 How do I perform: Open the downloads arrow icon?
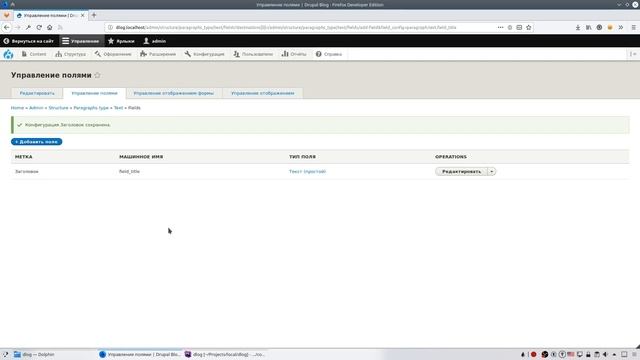578,27
